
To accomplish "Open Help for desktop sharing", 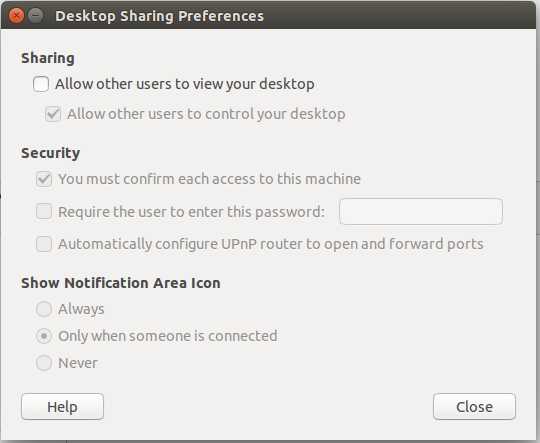I will click(x=62, y=406).
